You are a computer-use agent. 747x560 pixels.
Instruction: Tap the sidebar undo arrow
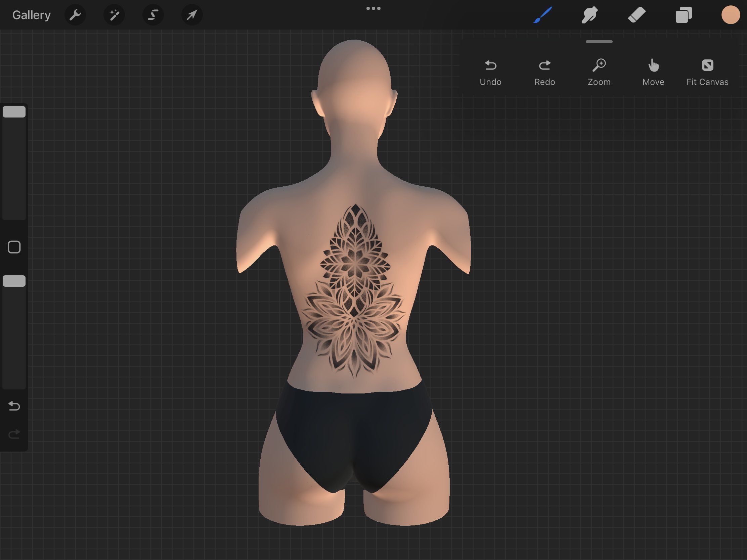coord(14,406)
